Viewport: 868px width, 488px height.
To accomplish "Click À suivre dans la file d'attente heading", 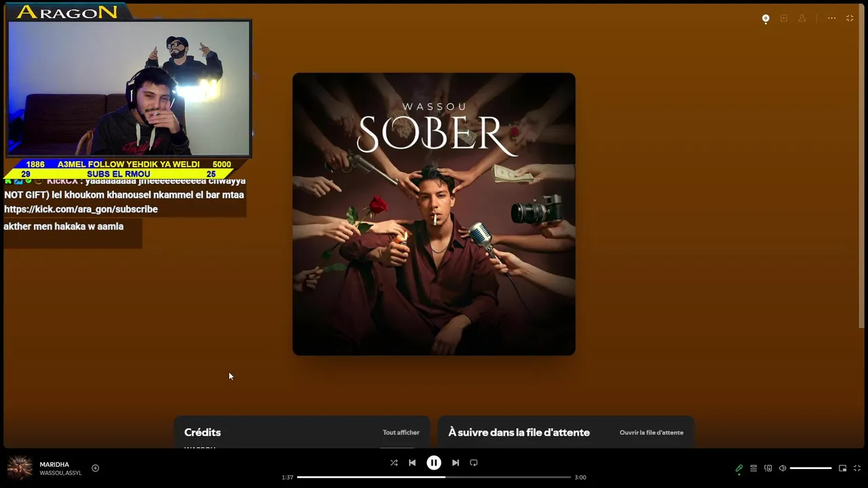I will [519, 432].
